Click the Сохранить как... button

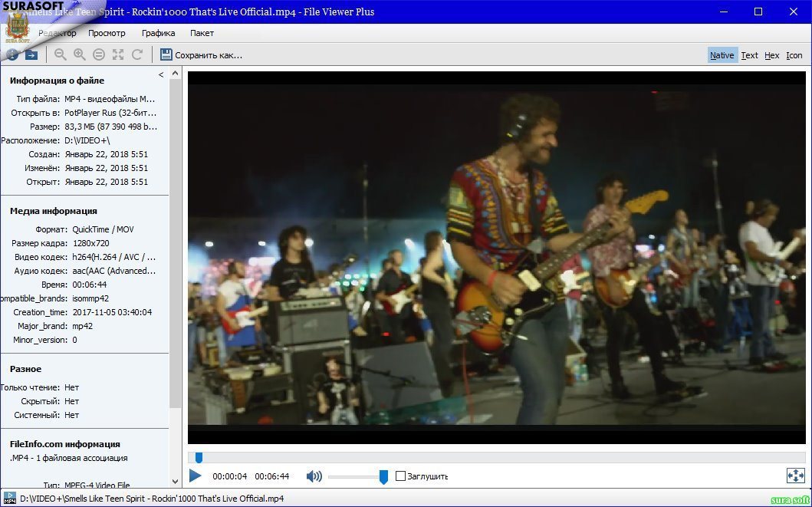[201, 55]
